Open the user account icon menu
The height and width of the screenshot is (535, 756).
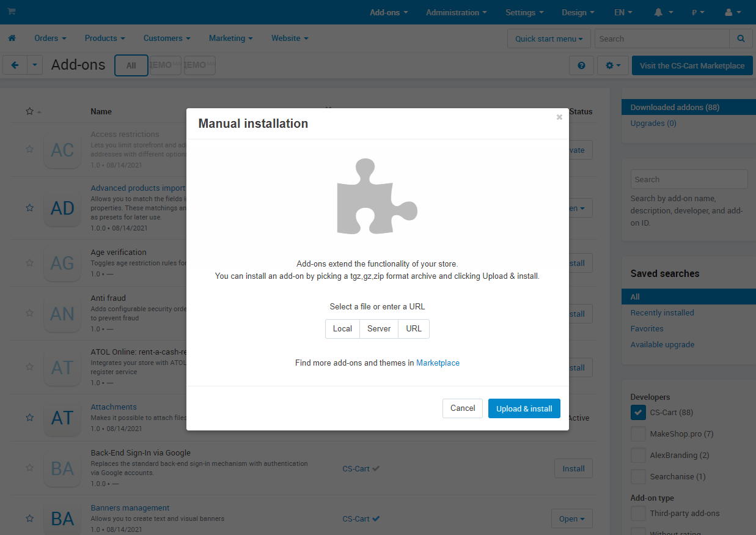click(732, 12)
